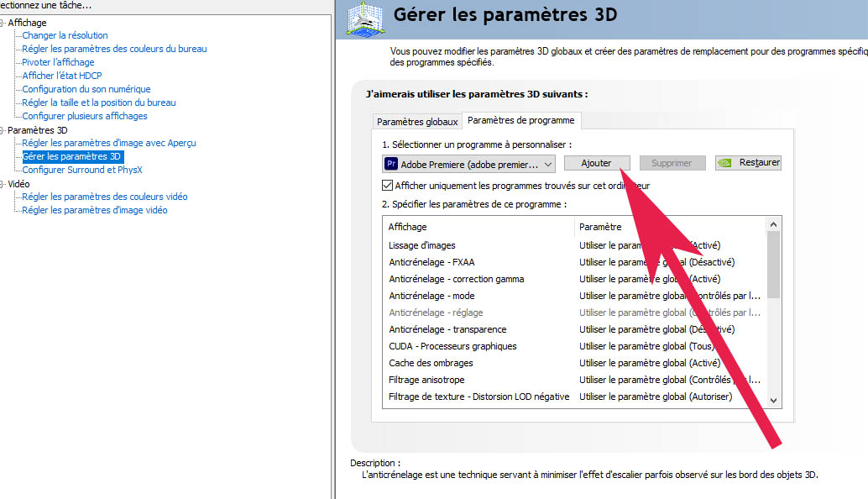This screenshot has height=499, width=868.
Task: Click the Ajouter button
Action: (x=597, y=163)
